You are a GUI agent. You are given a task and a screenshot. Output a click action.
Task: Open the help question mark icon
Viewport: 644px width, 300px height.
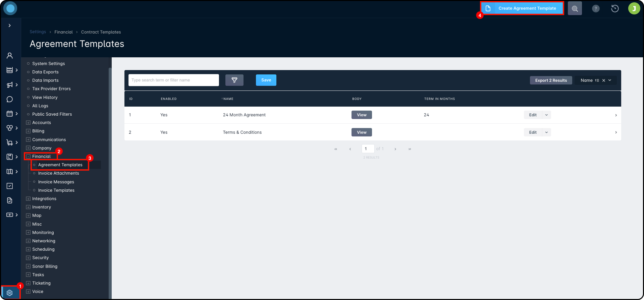click(596, 9)
